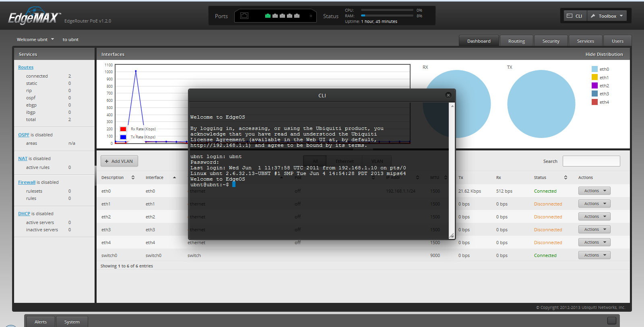
Task: Click the last gray port icon
Action: (x=297, y=16)
